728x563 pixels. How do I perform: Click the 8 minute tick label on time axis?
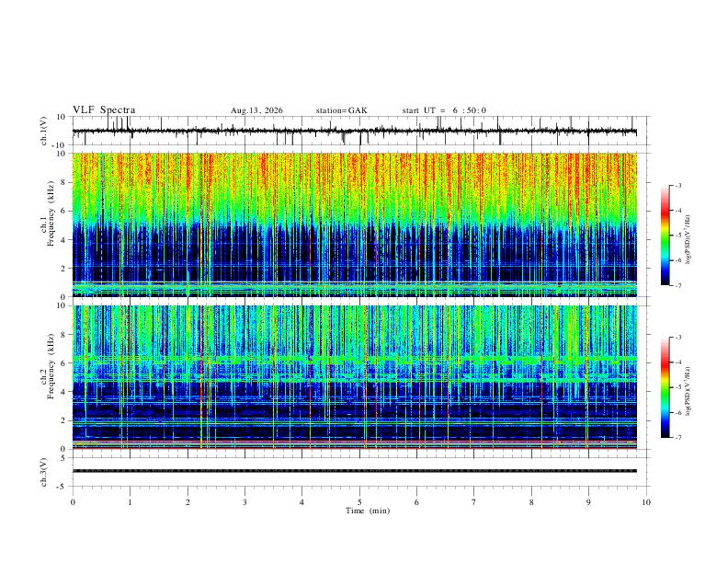coord(531,502)
